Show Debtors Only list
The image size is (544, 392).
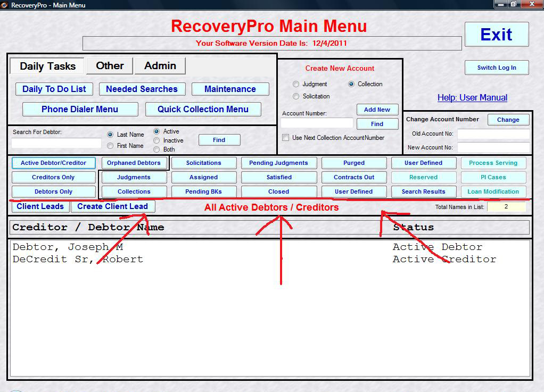point(53,191)
